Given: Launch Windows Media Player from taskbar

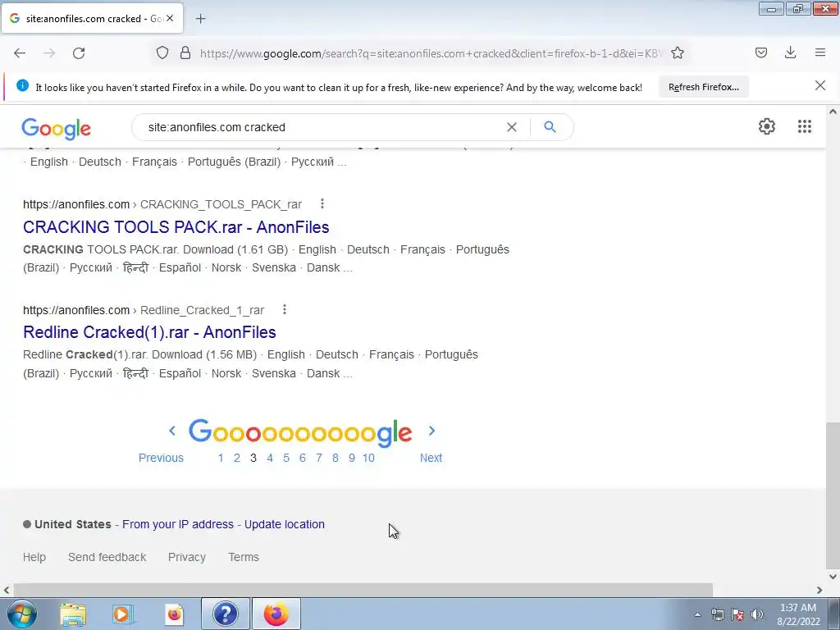Looking at the screenshot, I should coord(122,614).
